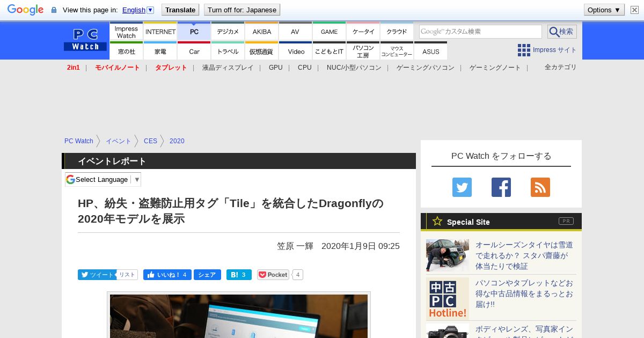Screen dimensions: 644x338
Task: Open the こどもとIT tab
Action: tap(330, 51)
